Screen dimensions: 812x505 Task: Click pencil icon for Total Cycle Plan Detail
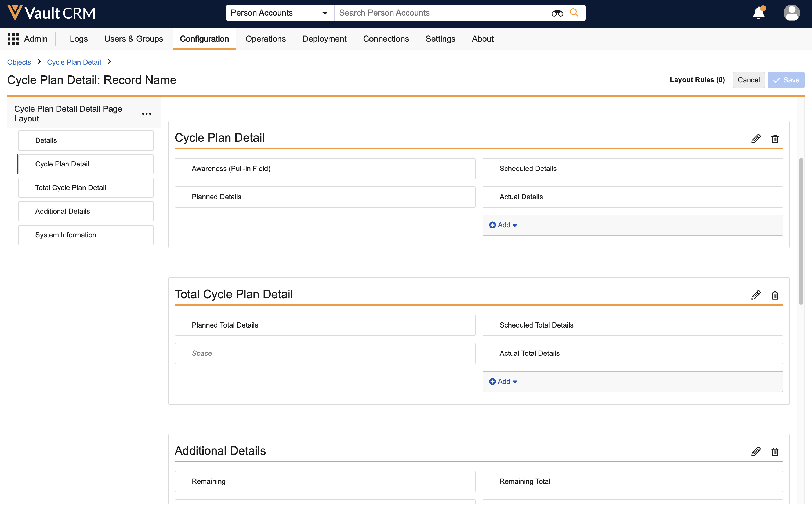point(756,295)
